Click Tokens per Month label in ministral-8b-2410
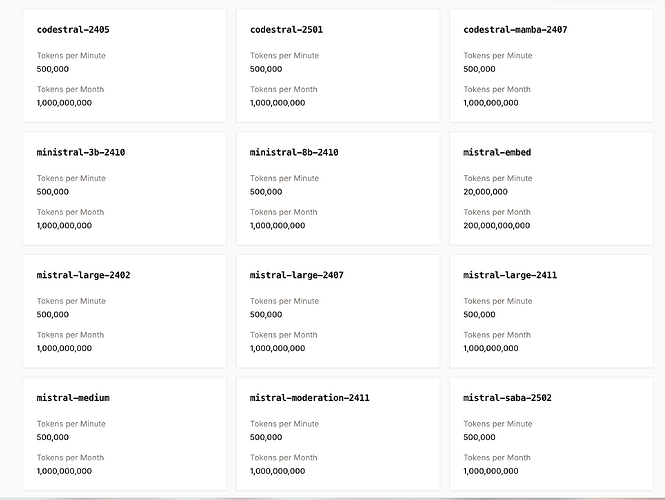This screenshot has height=500, width=665. click(283, 212)
